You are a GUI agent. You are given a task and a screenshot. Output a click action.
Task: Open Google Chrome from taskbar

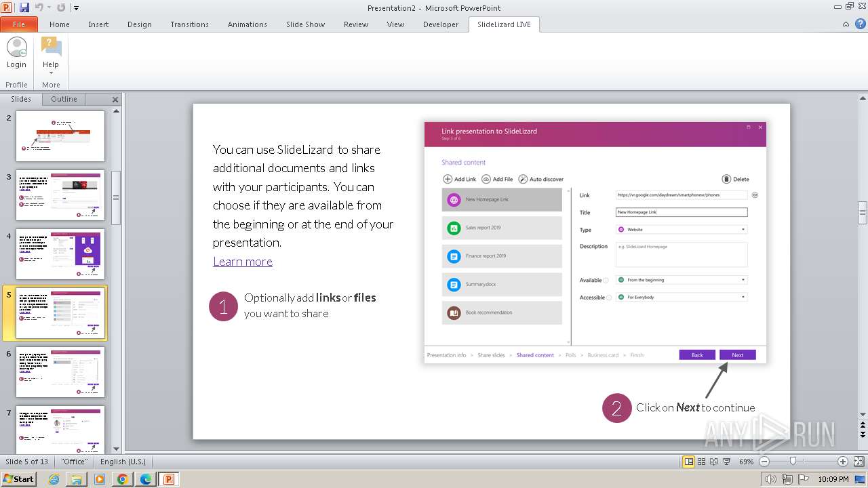coord(123,479)
